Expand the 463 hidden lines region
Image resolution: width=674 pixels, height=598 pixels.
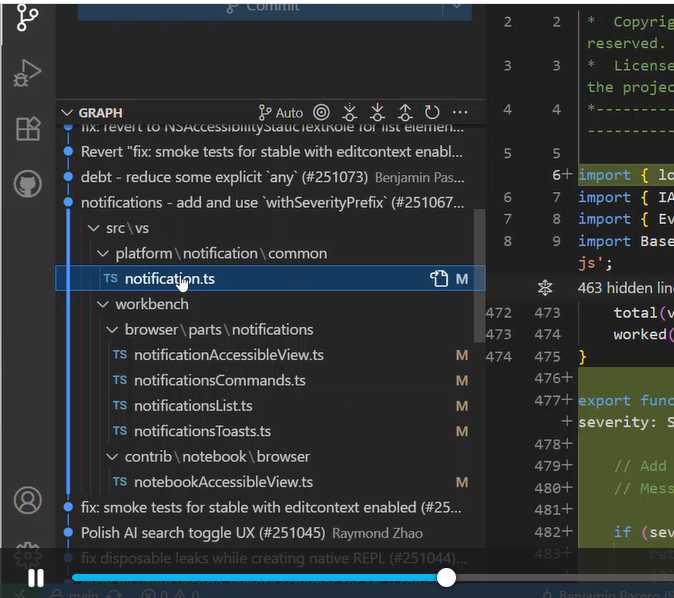[x=545, y=288]
